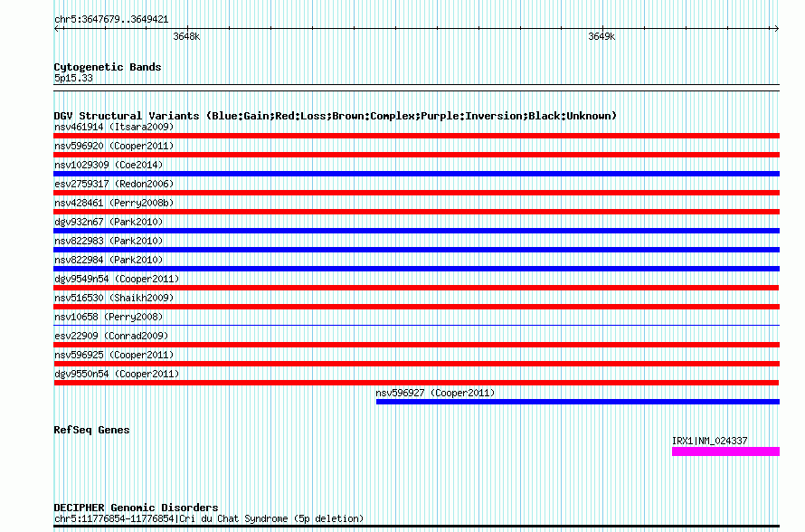This screenshot has height=532, width=805.
Task: Select the nsv428461 (Perry2008b) variant label
Action: coord(114,203)
